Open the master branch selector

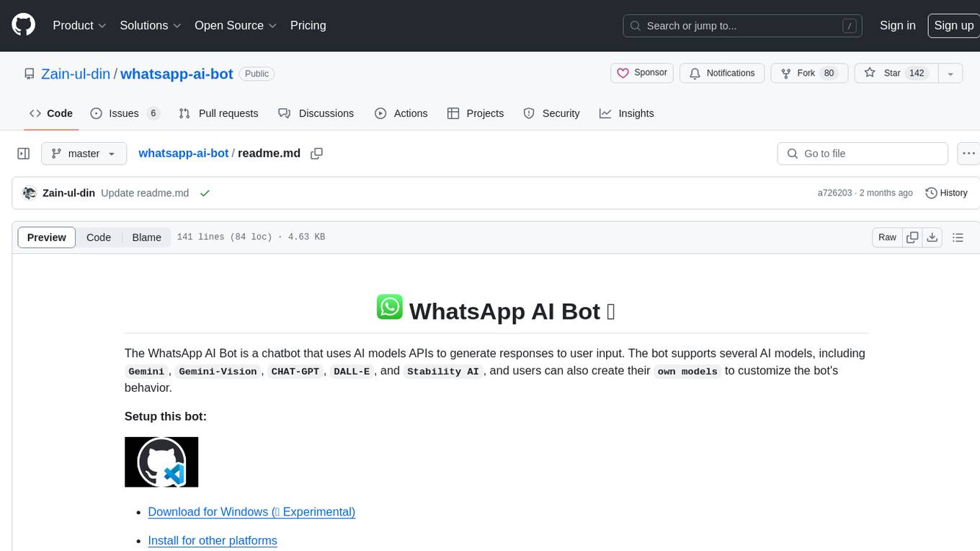84,154
